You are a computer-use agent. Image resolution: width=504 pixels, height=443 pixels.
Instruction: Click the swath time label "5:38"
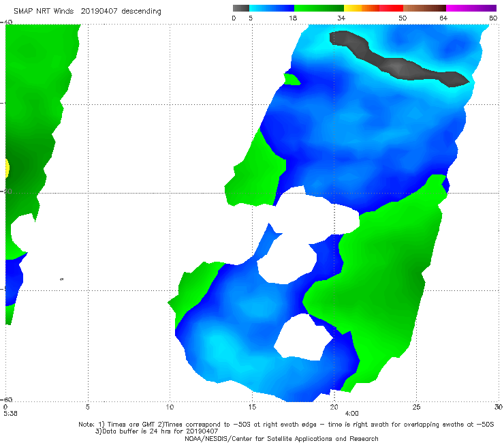[x=10, y=414]
